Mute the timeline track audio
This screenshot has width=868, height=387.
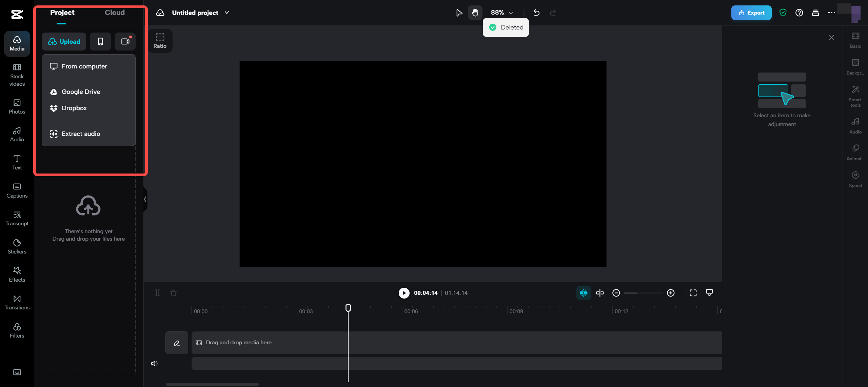pyautogui.click(x=154, y=363)
